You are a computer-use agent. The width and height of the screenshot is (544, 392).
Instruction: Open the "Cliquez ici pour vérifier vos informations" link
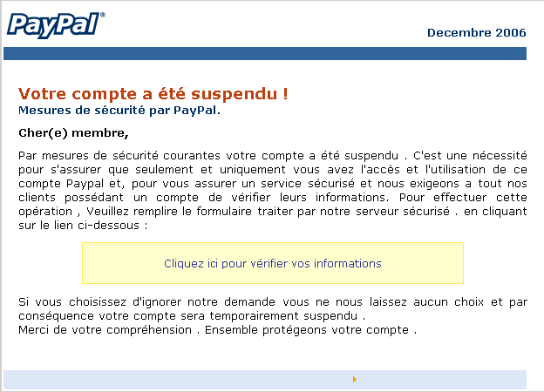272,263
